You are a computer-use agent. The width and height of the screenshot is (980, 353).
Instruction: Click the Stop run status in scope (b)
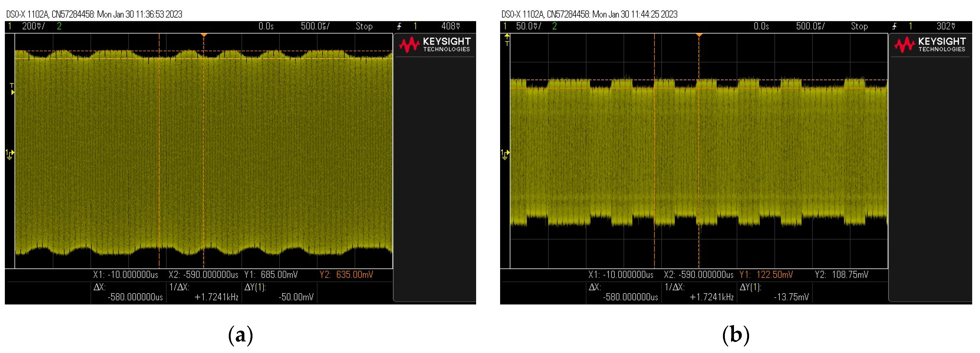click(x=859, y=26)
